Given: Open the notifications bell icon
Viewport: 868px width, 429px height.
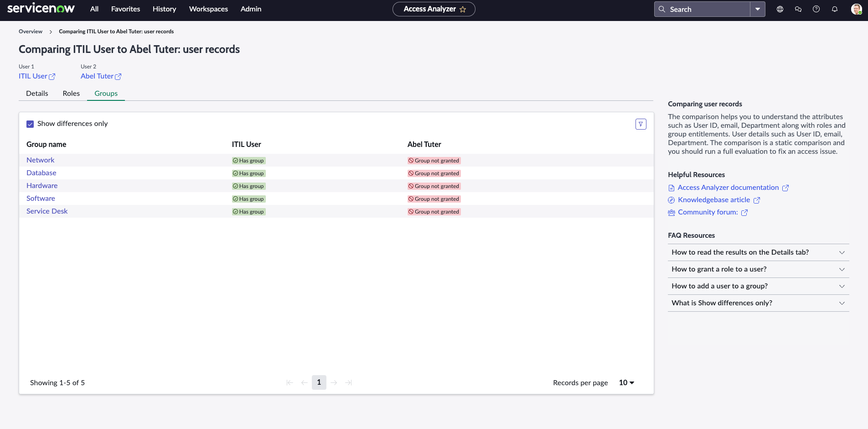Looking at the screenshot, I should (835, 9).
